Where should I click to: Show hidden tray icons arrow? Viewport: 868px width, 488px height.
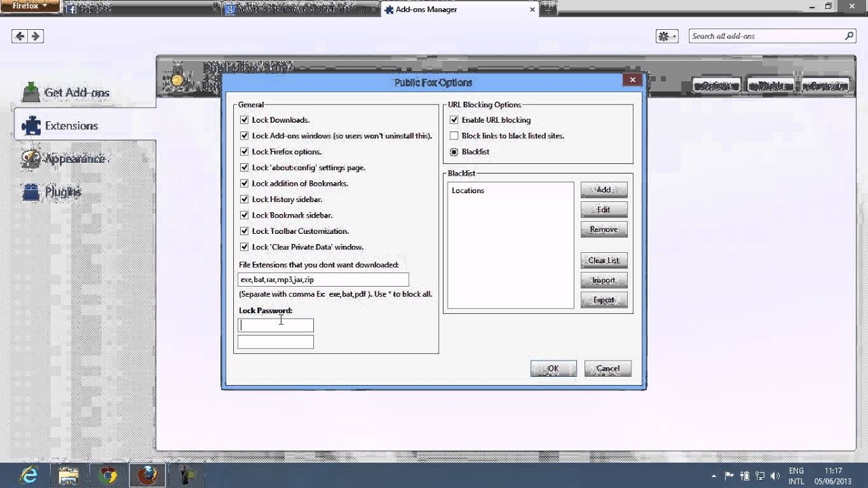pyautogui.click(x=714, y=475)
